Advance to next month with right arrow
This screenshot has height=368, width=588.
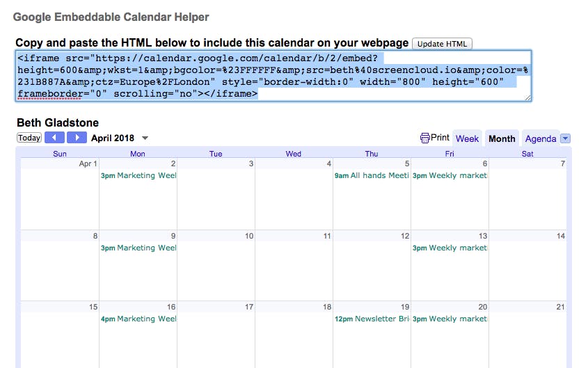tap(77, 138)
